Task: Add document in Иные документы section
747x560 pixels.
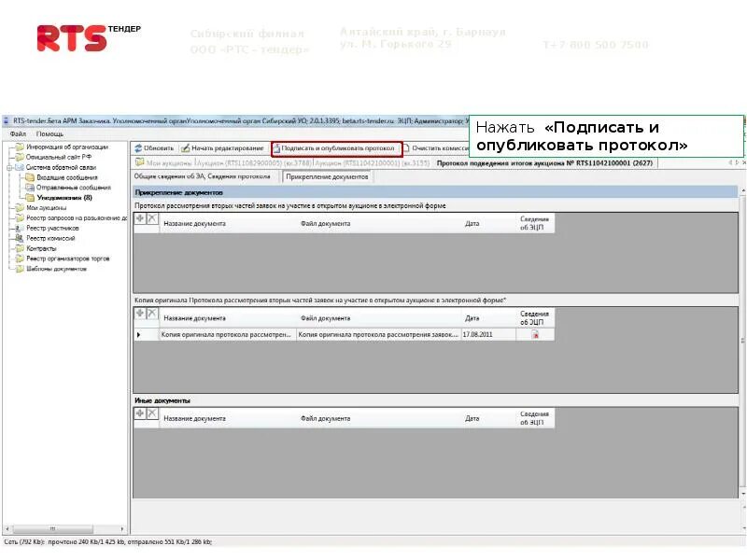Action: coord(140,413)
